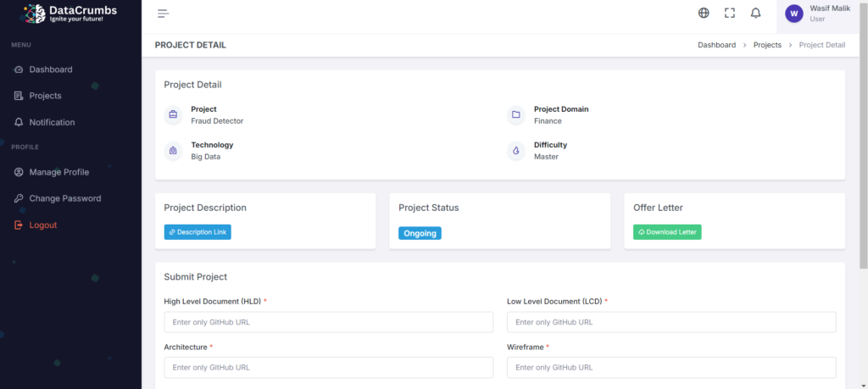Click the Submit Project heading

point(196,276)
